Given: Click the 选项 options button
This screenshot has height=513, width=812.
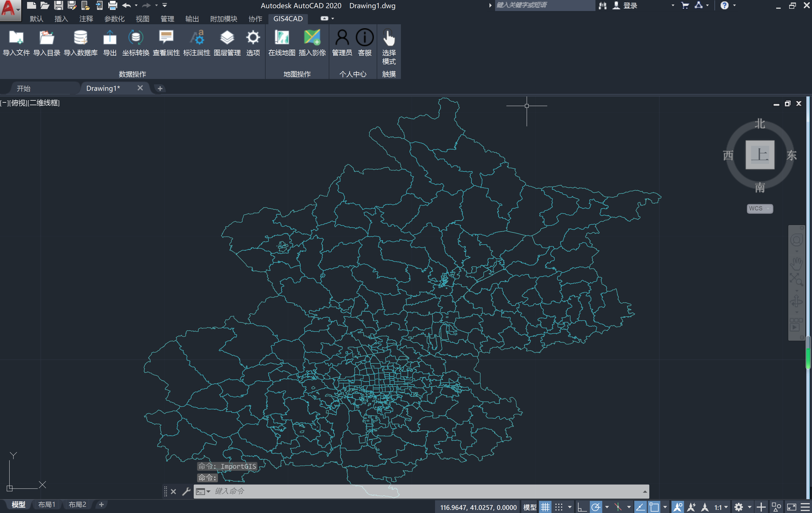Looking at the screenshot, I should coord(253,38).
